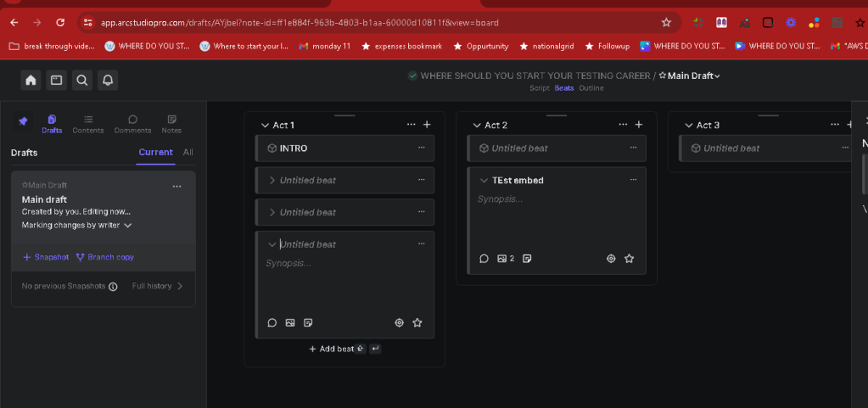The width and height of the screenshot is (868, 408).
Task: Open Act 3 options menu
Action: pos(835,125)
